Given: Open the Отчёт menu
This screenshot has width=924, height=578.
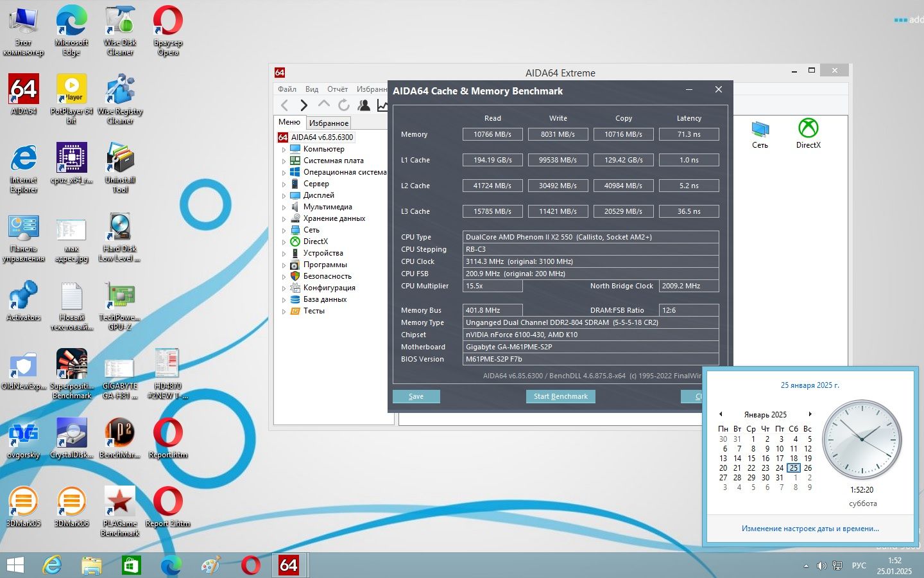Looking at the screenshot, I should point(338,89).
